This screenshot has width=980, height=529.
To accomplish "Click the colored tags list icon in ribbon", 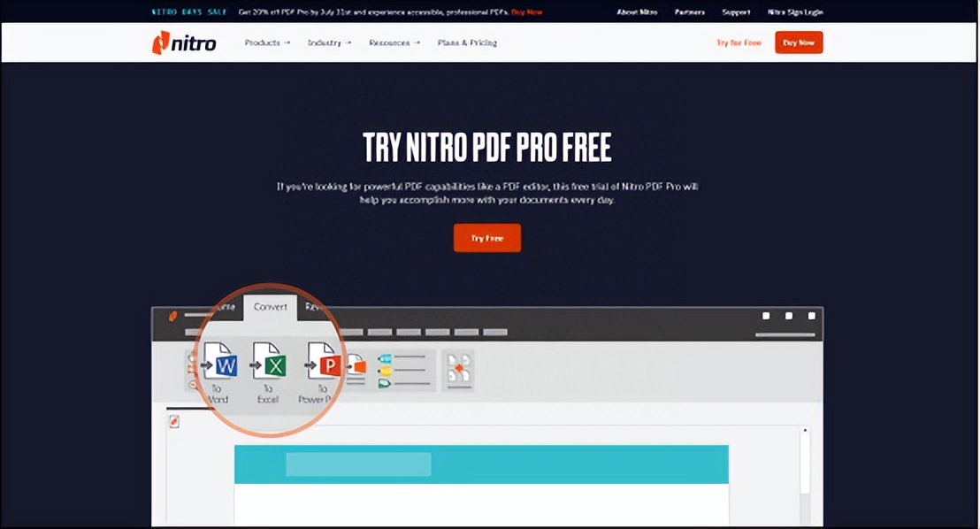I will (x=403, y=370).
